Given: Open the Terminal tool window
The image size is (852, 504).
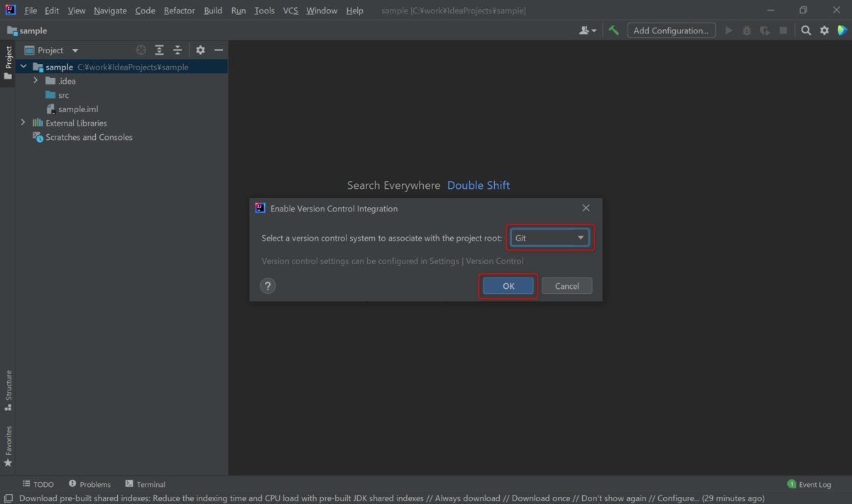Looking at the screenshot, I should coord(145,484).
